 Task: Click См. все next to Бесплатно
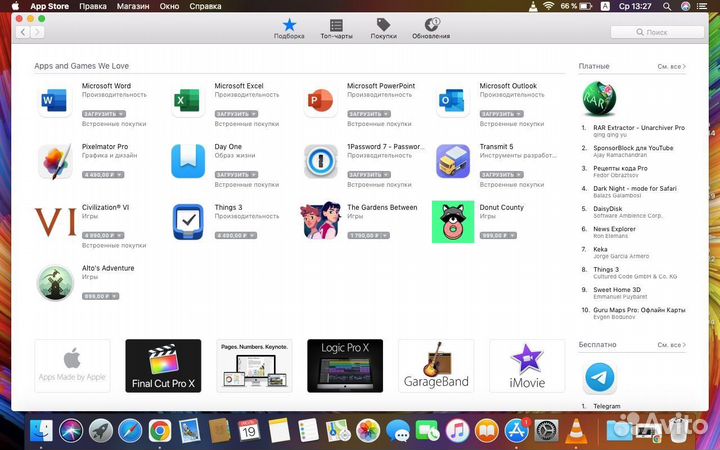pyautogui.click(x=671, y=345)
